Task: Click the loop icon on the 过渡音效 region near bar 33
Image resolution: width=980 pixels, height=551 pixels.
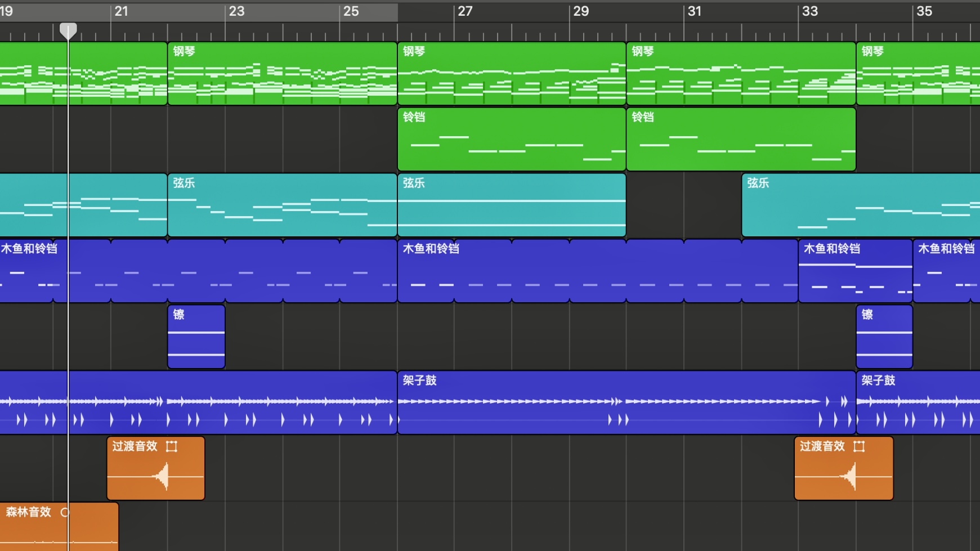Action: 859,446
